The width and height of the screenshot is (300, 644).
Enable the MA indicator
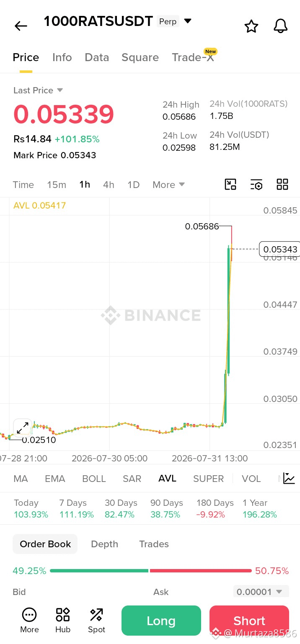21,479
